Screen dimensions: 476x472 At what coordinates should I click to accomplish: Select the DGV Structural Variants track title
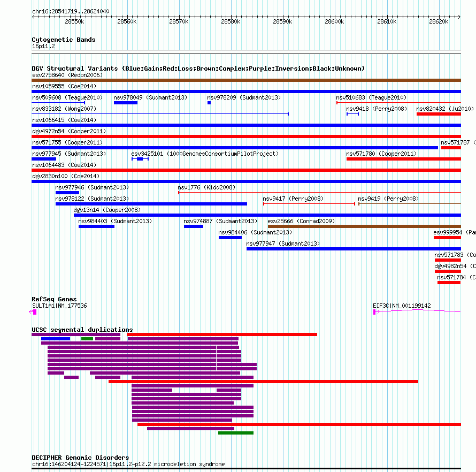[x=198, y=68]
